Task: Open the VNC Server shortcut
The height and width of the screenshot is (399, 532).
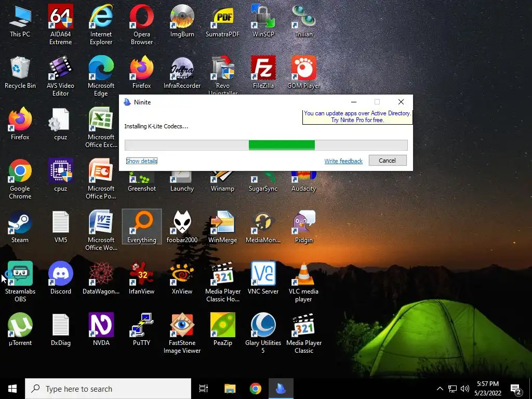Action: click(263, 278)
